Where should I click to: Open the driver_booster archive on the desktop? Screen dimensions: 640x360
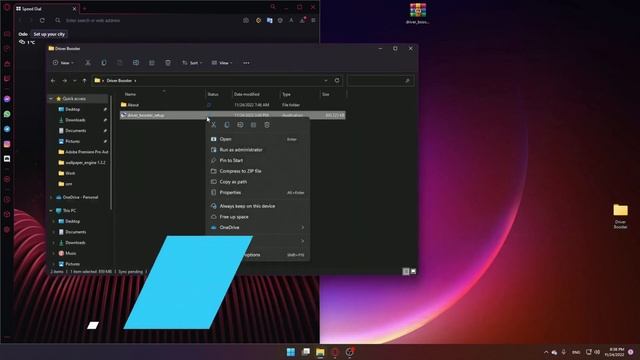(x=418, y=13)
